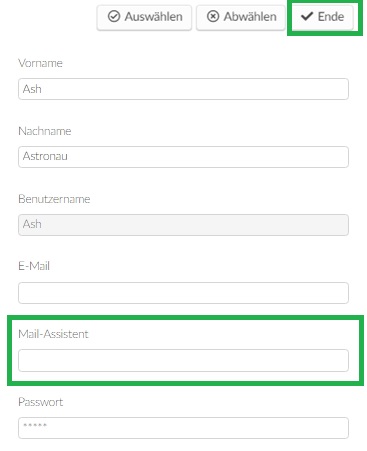Click the circled checkmark icon on Auswählen
This screenshot has width=367, height=451.
click(114, 16)
